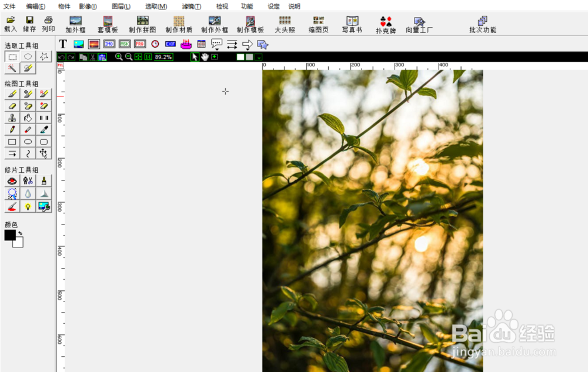This screenshot has width=588, height=372.
Task: Open the background color options dropdown arrow
Action: pyautogui.click(x=259, y=58)
